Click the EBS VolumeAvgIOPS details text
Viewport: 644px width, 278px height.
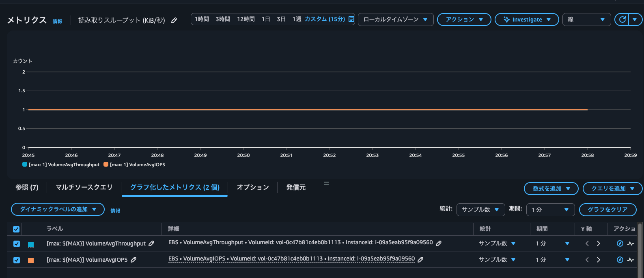tap(291, 259)
